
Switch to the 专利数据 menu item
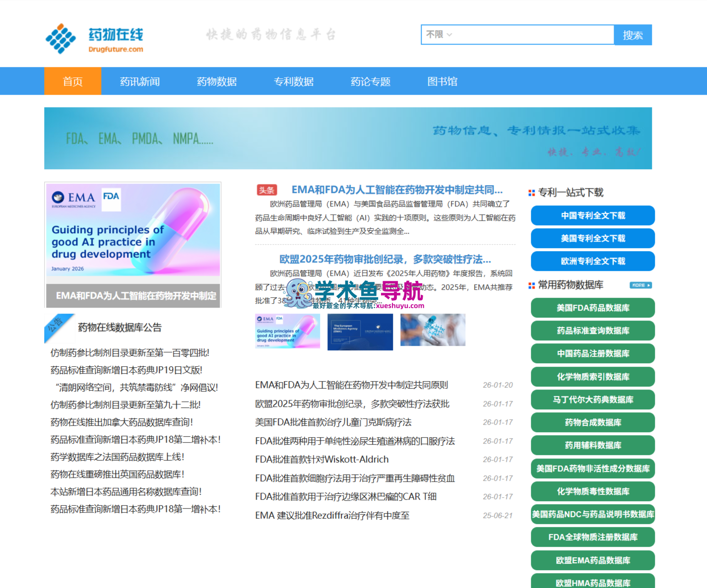pyautogui.click(x=294, y=81)
